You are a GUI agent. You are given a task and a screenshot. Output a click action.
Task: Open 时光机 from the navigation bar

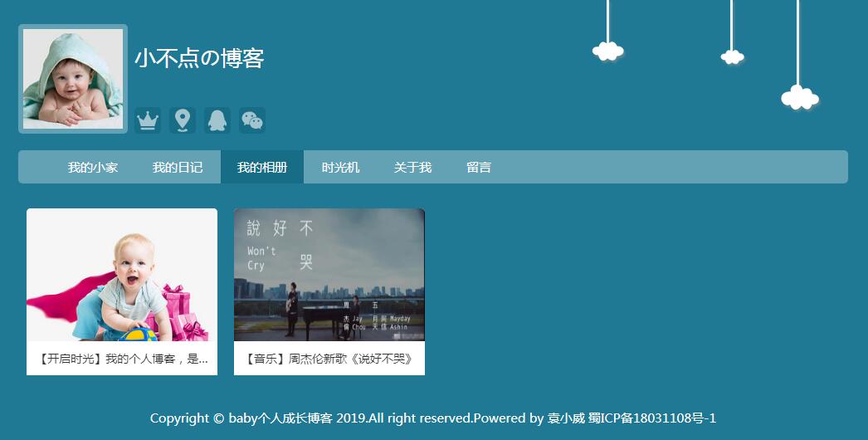click(x=340, y=167)
